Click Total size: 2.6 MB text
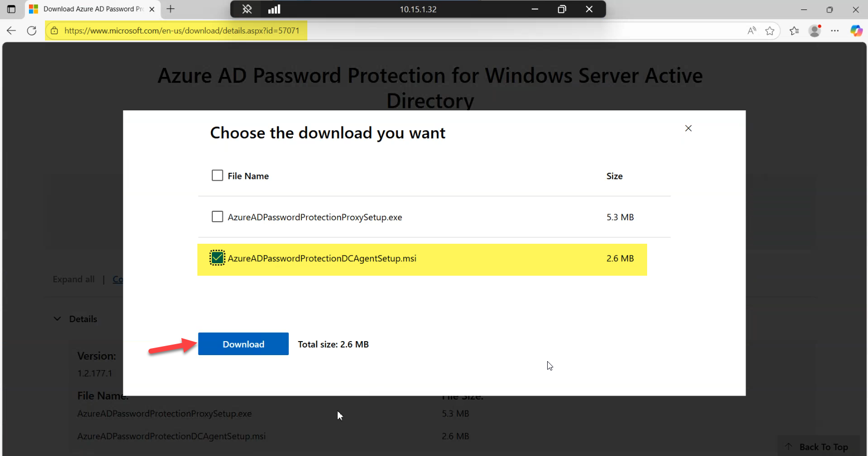Screen dimensions: 868x456 click(x=333, y=344)
